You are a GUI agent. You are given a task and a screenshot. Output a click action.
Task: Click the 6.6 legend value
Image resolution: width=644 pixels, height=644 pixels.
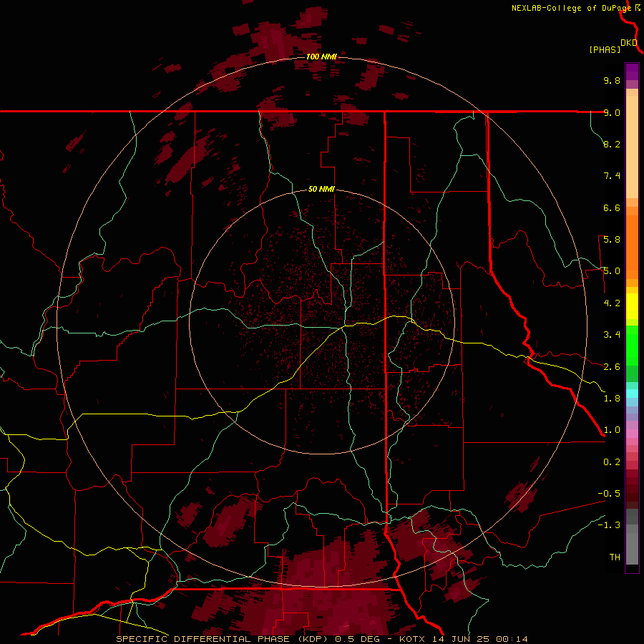pyautogui.click(x=612, y=208)
